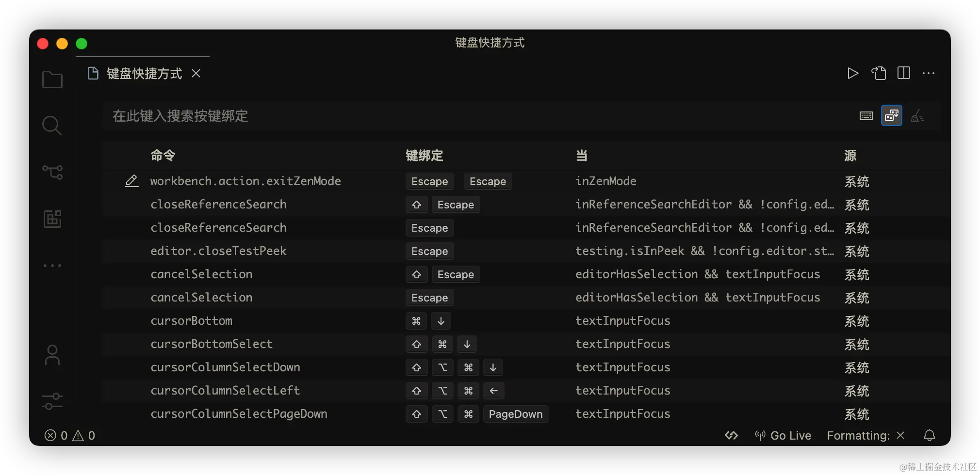
Task: Click the Run play icon in editor toolbar
Action: point(853,73)
